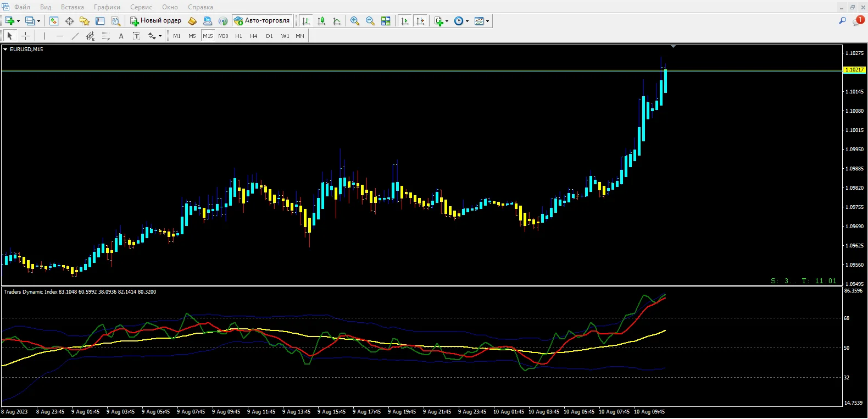Click the periods clock icon
The image size is (868, 419).
(x=459, y=21)
